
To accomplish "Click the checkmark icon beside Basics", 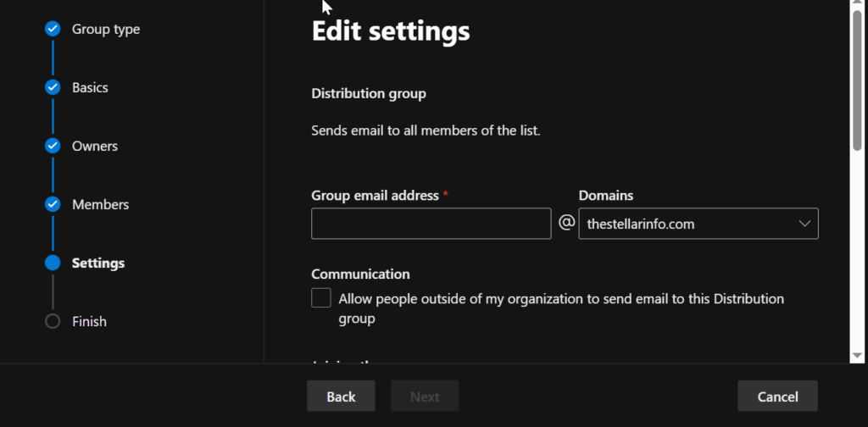I will click(53, 87).
